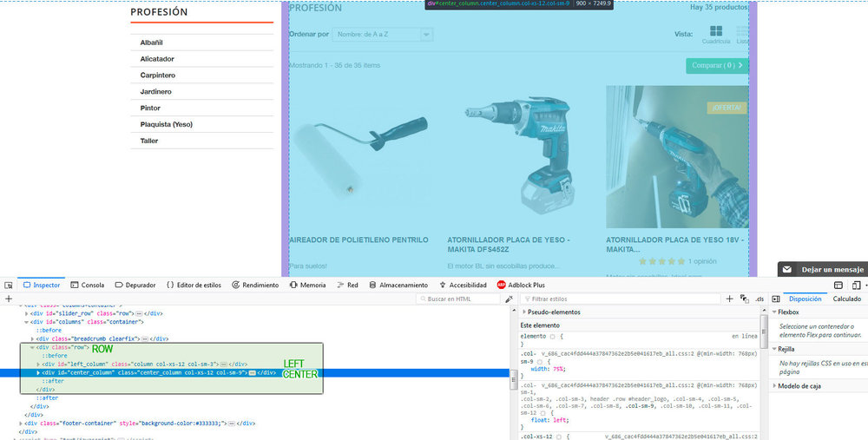The height and width of the screenshot is (440, 868).
Task: Activate the element picker icon
Action: (9, 285)
